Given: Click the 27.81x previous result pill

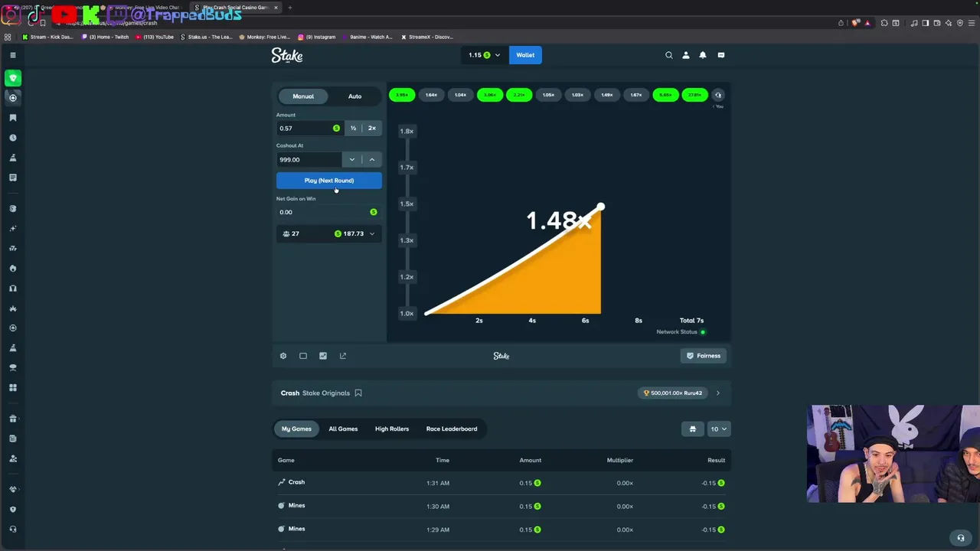Looking at the screenshot, I should (694, 95).
